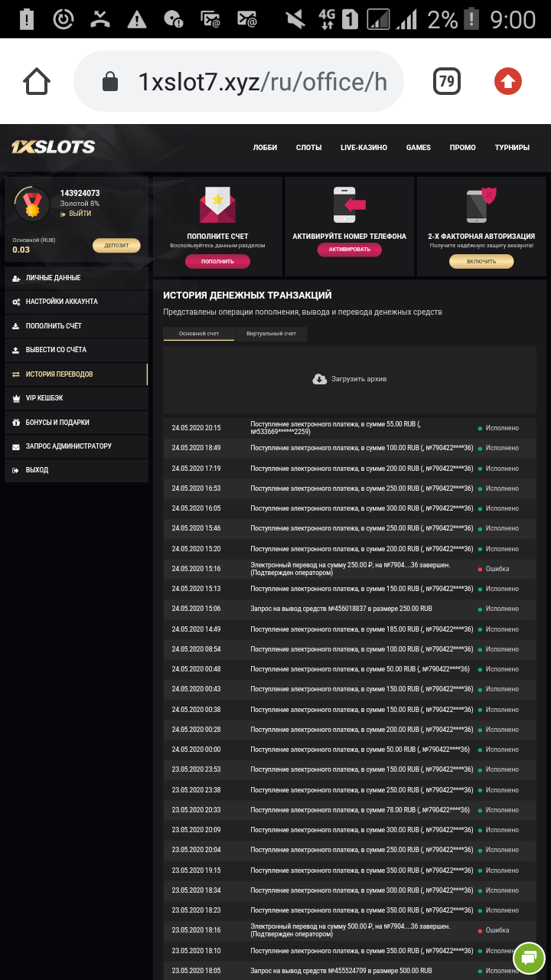
Task: Tap the red browser update arrow icon
Action: coord(508,81)
